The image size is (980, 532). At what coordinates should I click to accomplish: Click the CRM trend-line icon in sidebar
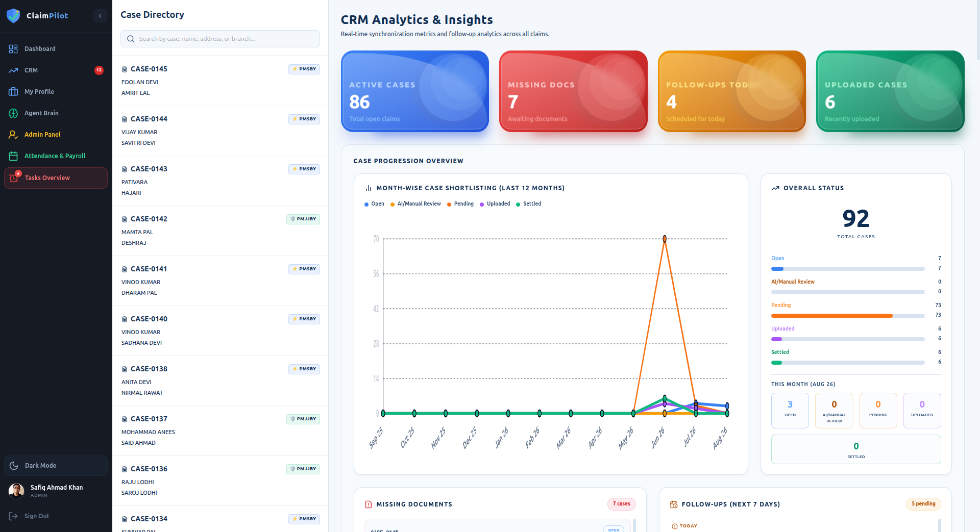13,70
